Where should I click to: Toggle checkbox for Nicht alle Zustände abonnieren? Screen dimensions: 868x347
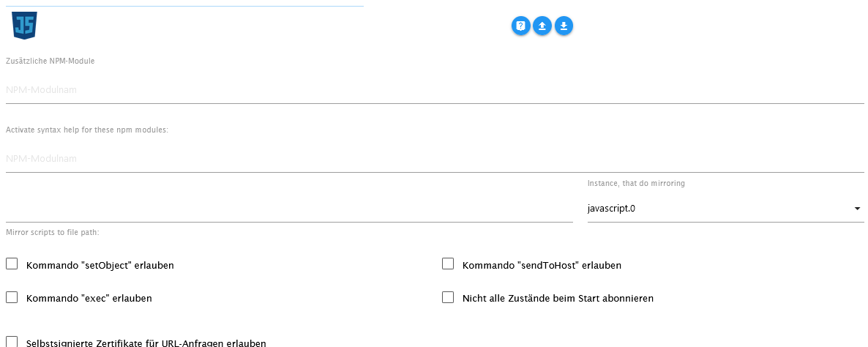coord(448,297)
